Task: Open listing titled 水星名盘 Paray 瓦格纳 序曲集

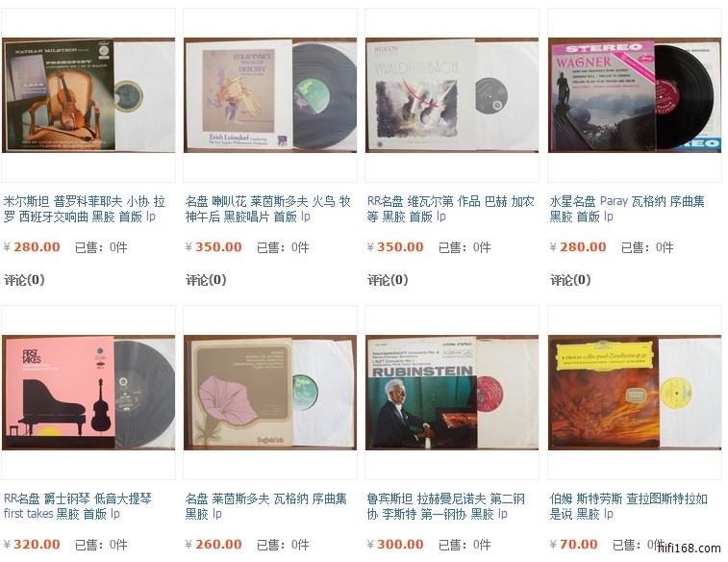Action: 627,209
